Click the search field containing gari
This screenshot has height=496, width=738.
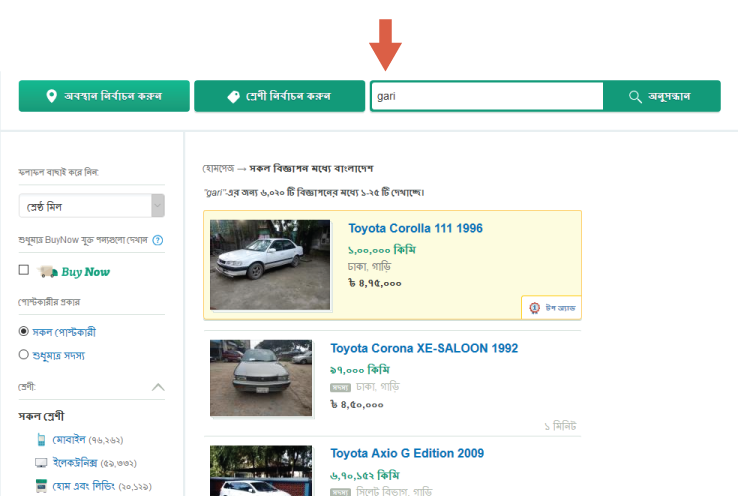point(487,96)
